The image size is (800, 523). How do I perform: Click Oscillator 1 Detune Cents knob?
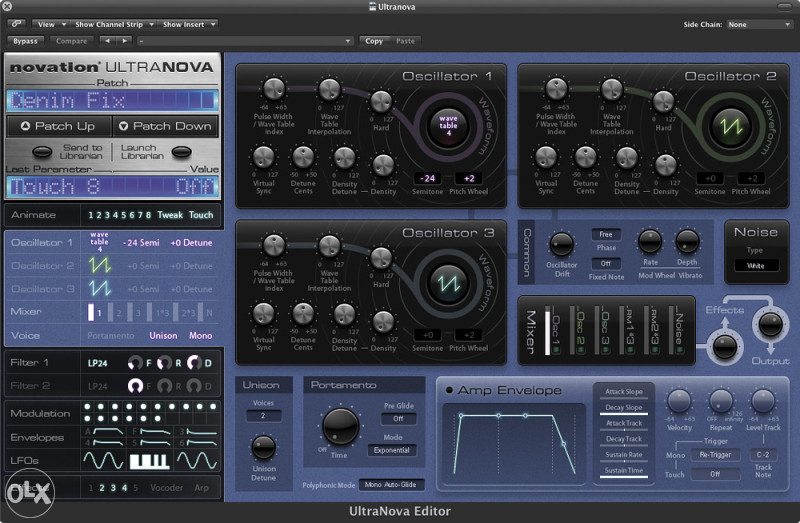(x=303, y=157)
